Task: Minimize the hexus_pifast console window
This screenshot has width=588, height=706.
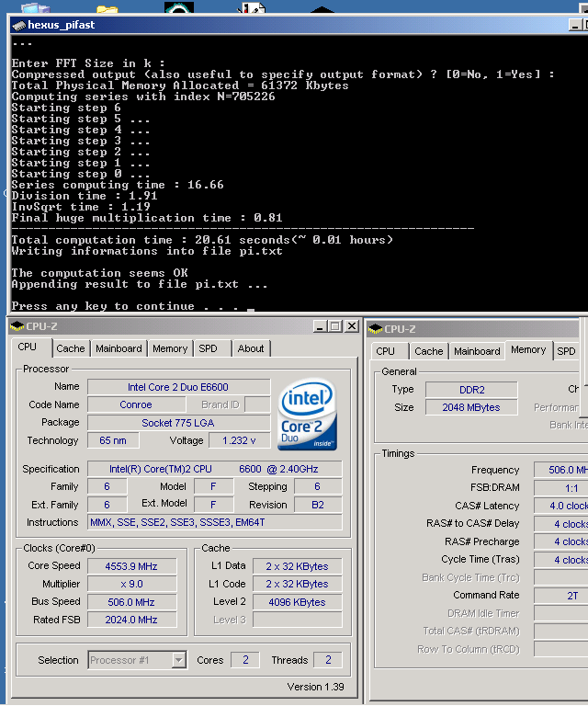Action: 575,25
